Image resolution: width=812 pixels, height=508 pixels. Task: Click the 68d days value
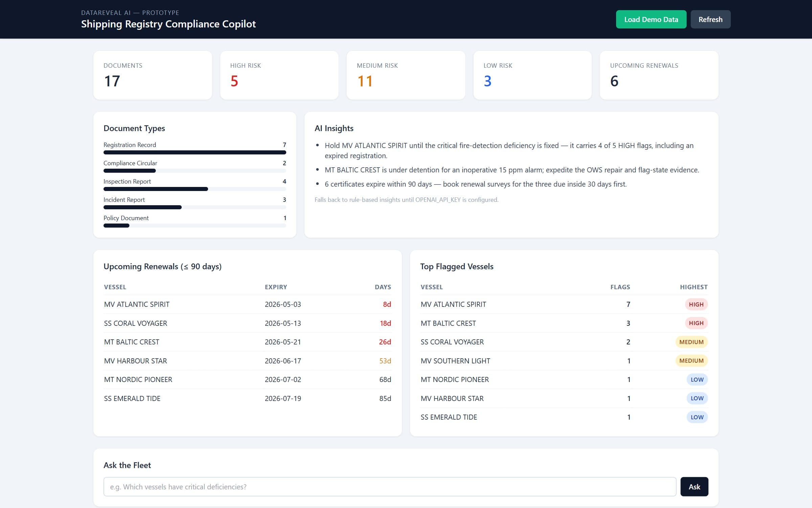pos(385,379)
